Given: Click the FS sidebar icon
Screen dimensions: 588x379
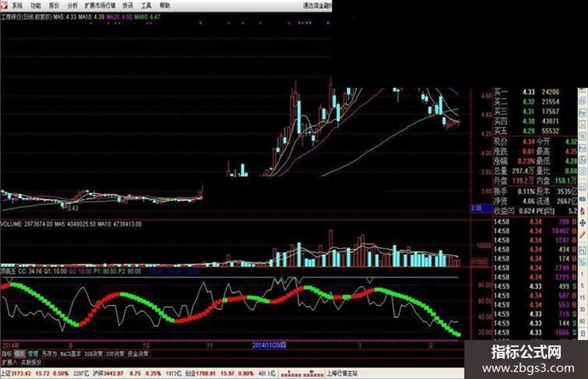Looking at the screenshot, I should click(583, 250).
